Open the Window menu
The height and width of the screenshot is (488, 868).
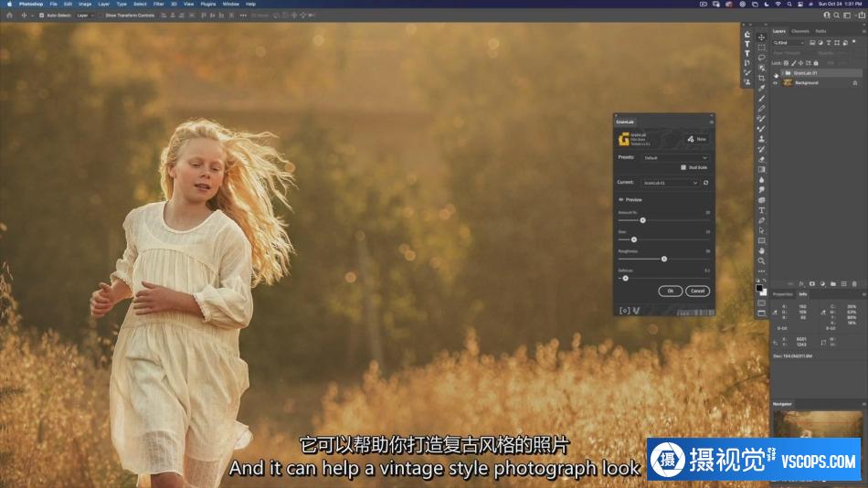pyautogui.click(x=231, y=4)
